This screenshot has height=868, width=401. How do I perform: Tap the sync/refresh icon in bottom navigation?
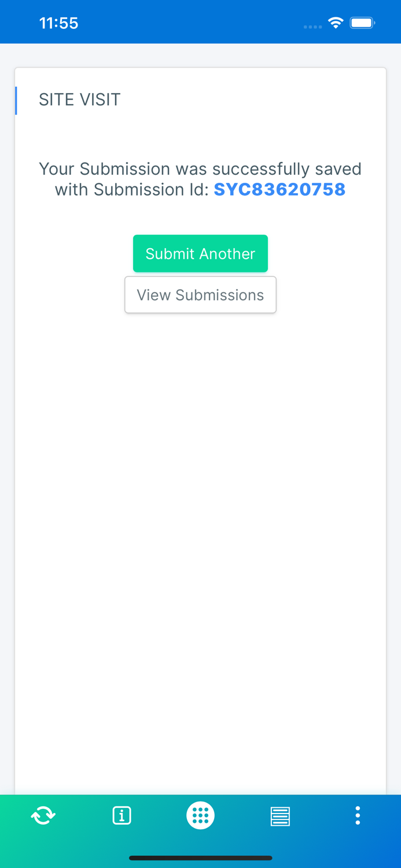42,815
